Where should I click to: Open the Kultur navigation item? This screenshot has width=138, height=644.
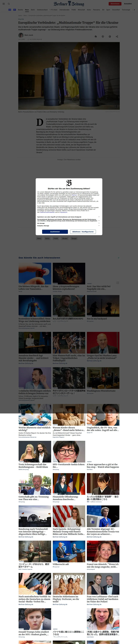click(x=89, y=10)
